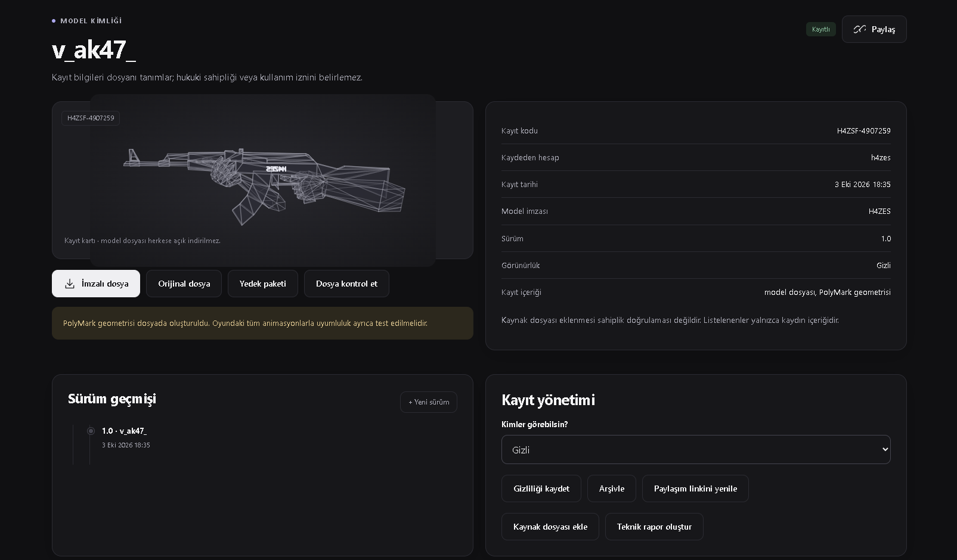Select version 1.0 · v_ak47_ in history
The height and width of the screenshot is (560, 957).
[124, 431]
